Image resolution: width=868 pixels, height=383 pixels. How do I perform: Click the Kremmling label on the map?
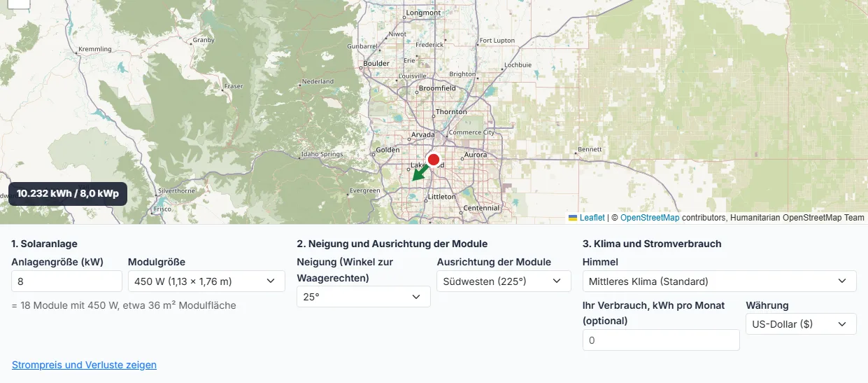pos(96,49)
